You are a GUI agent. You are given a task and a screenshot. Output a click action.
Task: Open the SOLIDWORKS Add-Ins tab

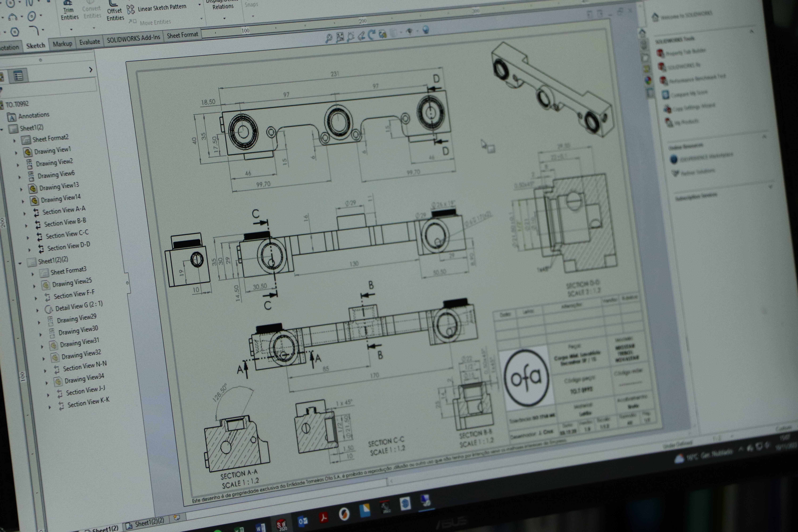click(133, 38)
